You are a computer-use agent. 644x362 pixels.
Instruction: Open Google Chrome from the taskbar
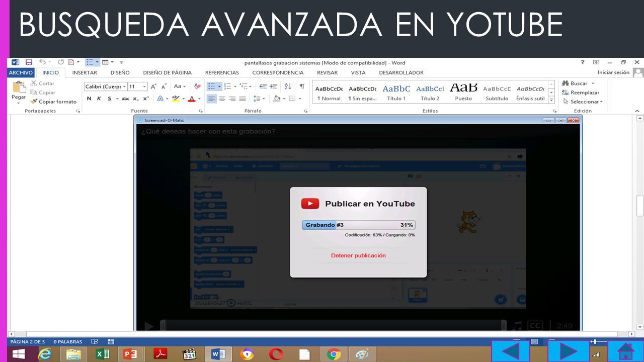tap(333, 354)
